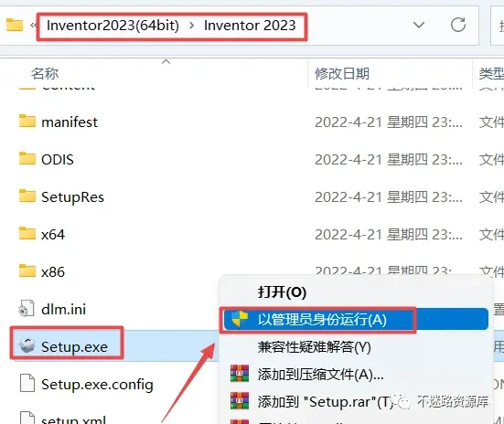Select the x64 folder icon
This screenshot has width=504, height=424.
(x=27, y=234)
